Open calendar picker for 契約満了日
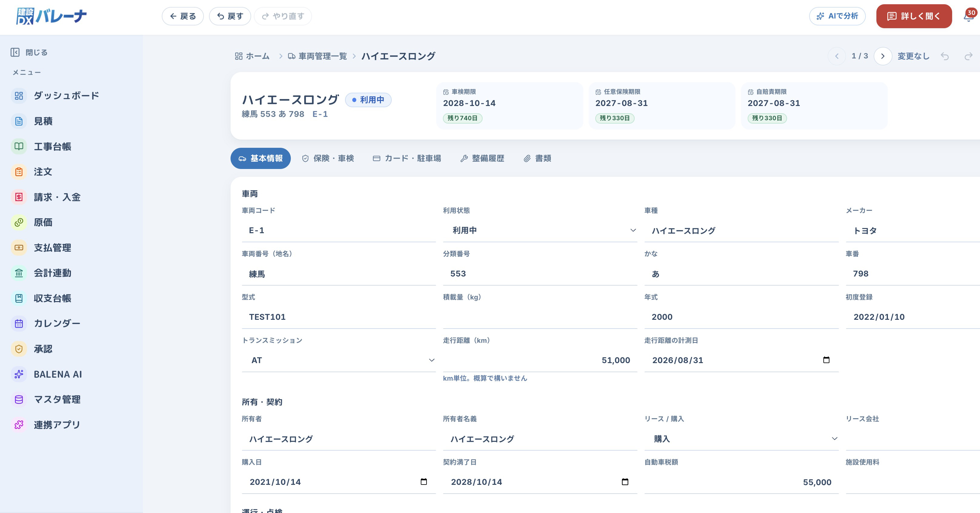 click(x=625, y=482)
